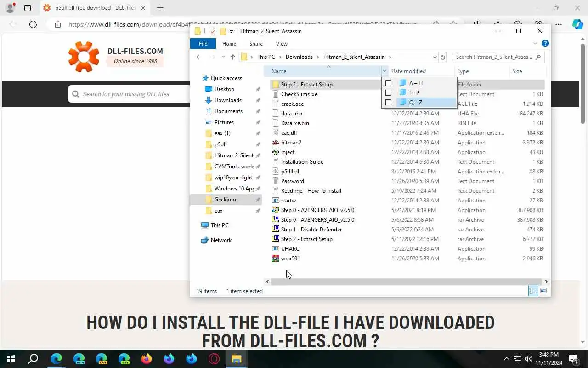Refresh the dll-files.com page in Edge
This screenshot has height=368, width=588.
coord(33,24)
